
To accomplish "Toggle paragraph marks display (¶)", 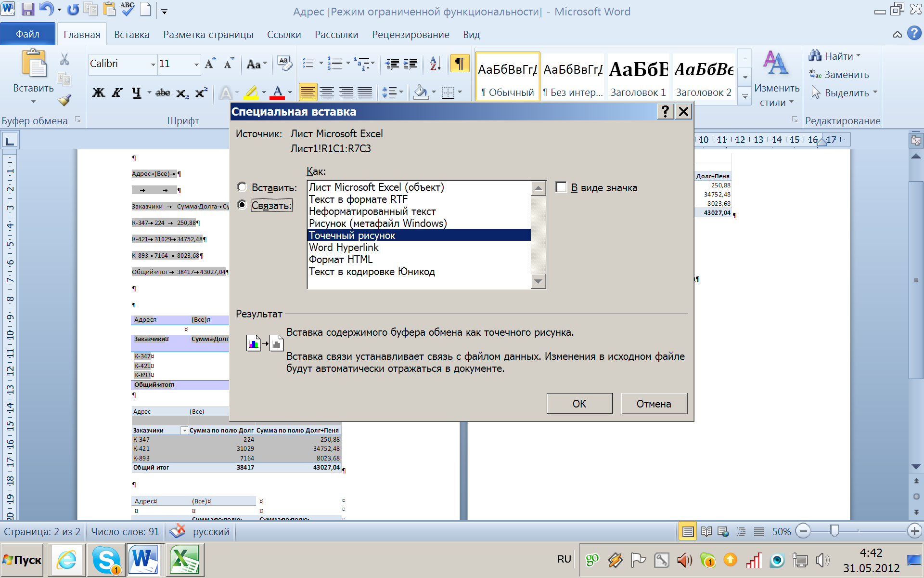I will (x=460, y=64).
